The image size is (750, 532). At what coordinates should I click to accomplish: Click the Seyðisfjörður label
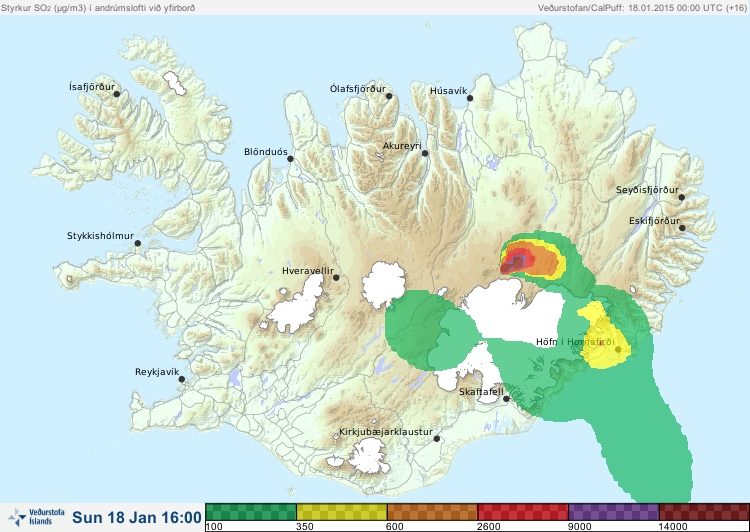[x=647, y=190]
